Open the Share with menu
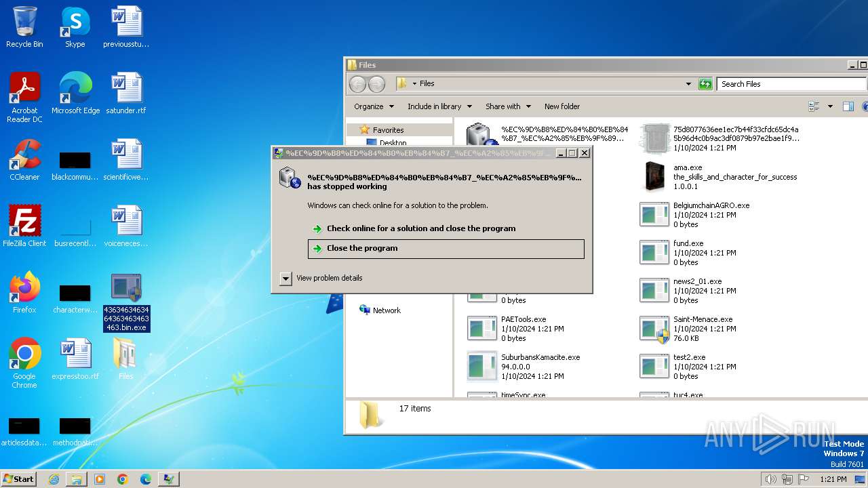The image size is (868, 488). pos(508,106)
